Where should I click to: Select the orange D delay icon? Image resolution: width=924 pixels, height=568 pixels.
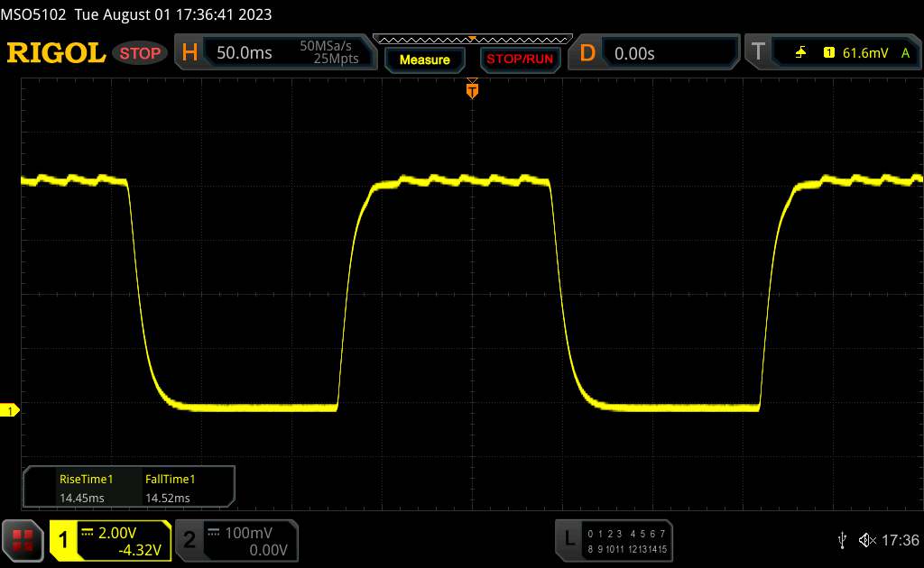point(587,53)
